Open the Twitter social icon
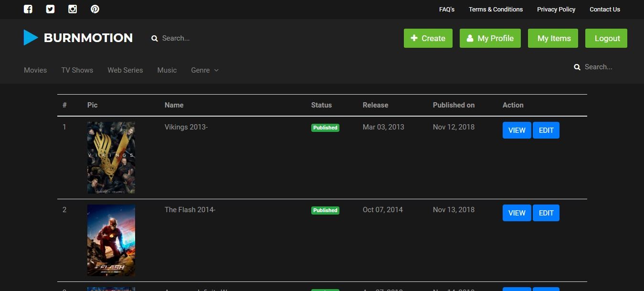Image resolution: width=644 pixels, height=291 pixels. [50, 9]
